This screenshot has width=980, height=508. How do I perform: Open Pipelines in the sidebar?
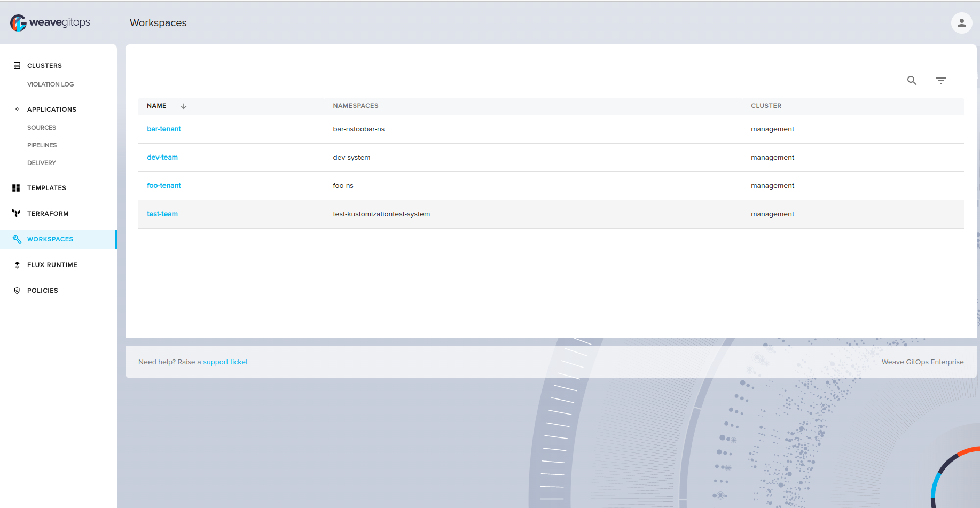pyautogui.click(x=42, y=145)
